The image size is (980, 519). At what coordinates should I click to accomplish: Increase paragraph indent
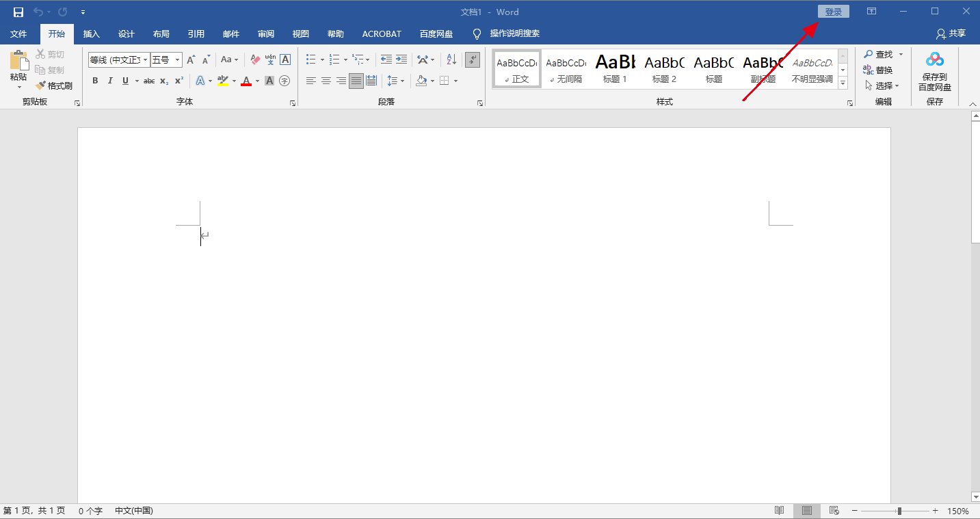tap(401, 60)
